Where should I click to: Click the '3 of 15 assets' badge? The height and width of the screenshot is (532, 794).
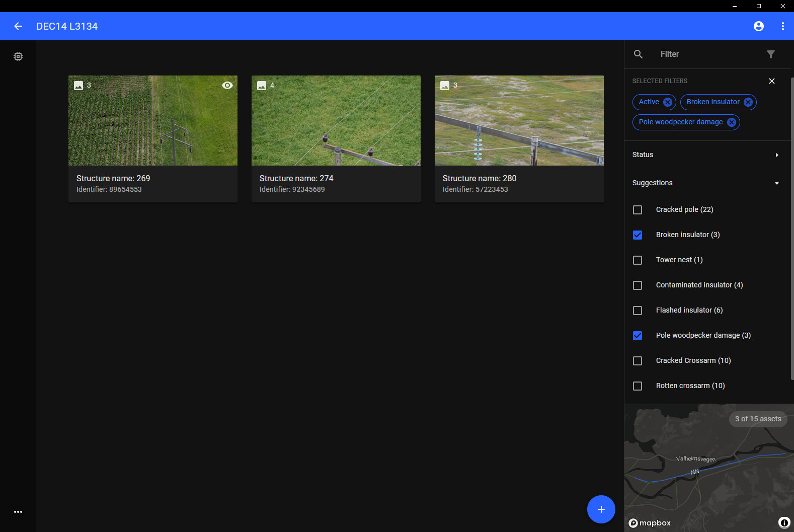click(x=758, y=419)
